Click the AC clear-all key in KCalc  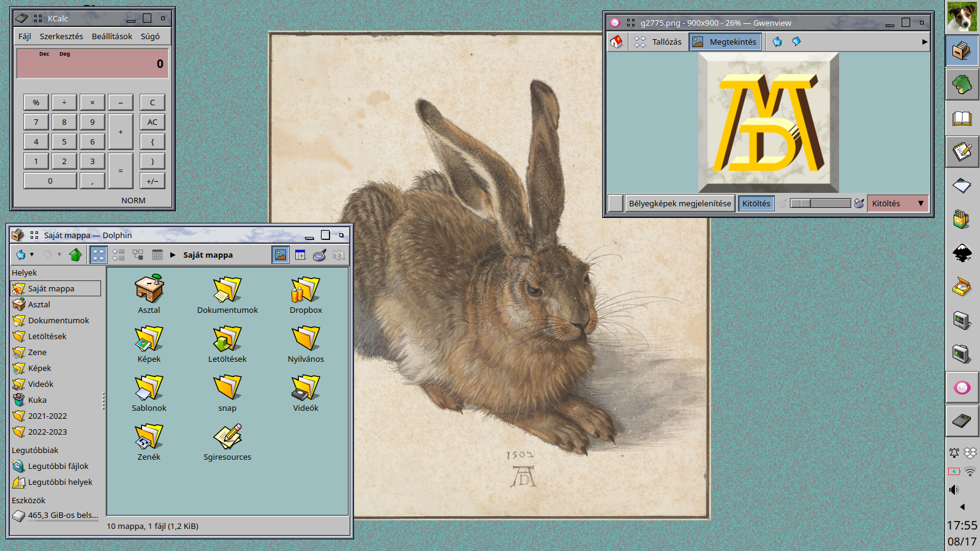[153, 122]
